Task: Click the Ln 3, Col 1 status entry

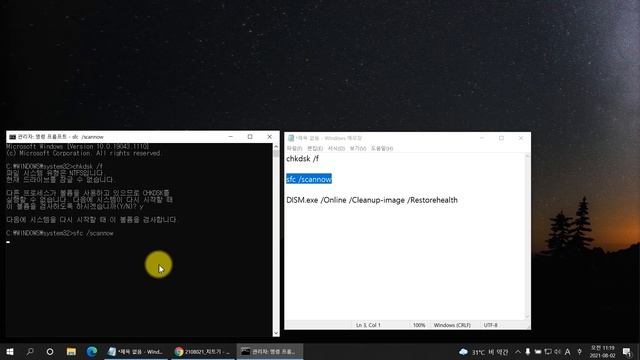Action: pyautogui.click(x=368, y=325)
